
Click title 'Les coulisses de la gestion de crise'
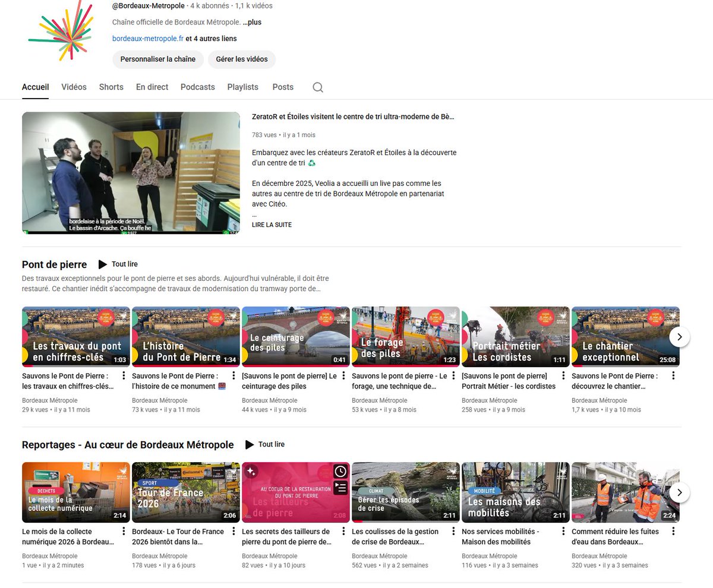tap(396, 537)
